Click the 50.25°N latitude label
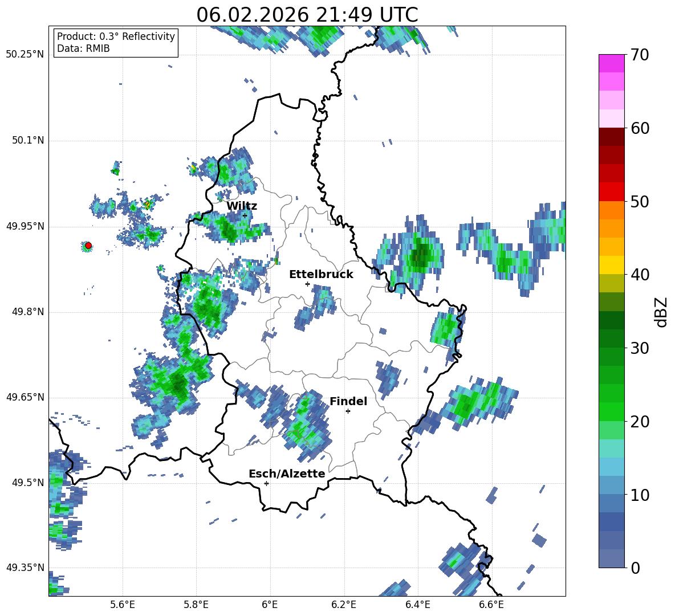The width and height of the screenshot is (675, 616). (x=25, y=55)
